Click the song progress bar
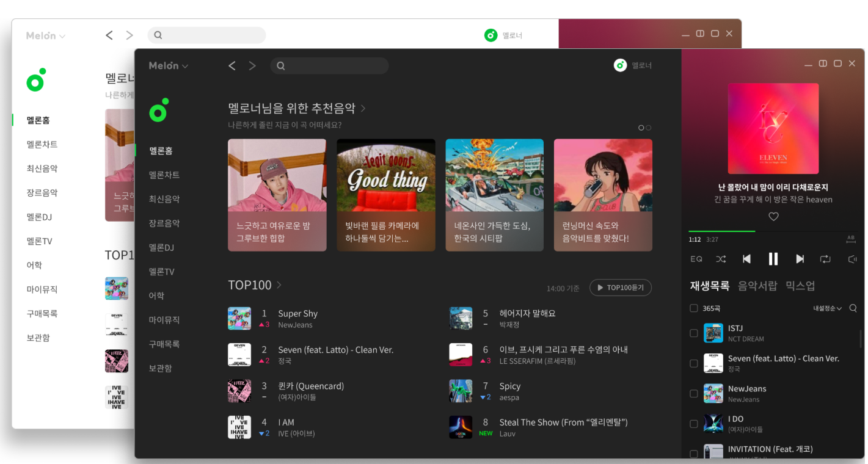The image size is (868, 464). (x=773, y=231)
